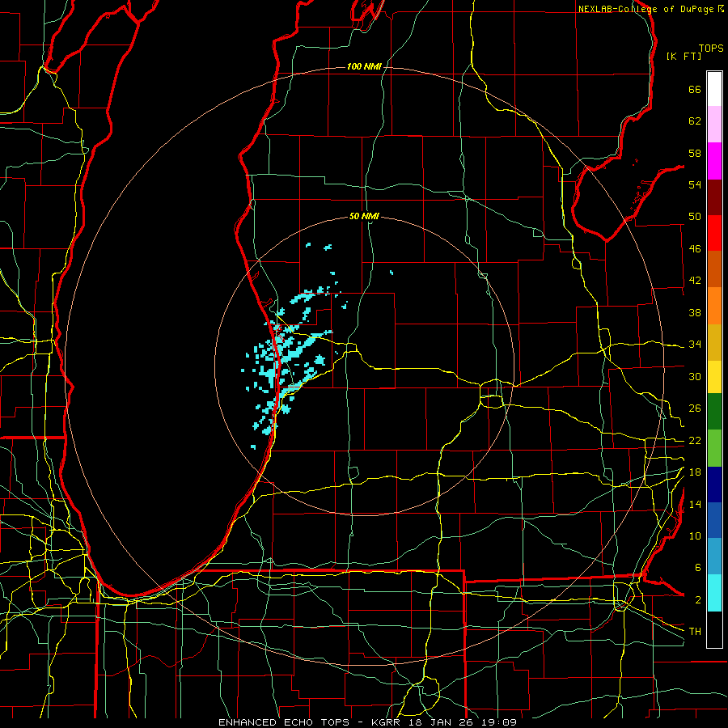Image resolution: width=728 pixels, height=728 pixels.
Task: Click the dark red 54 K FT swatch
Action: [714, 197]
